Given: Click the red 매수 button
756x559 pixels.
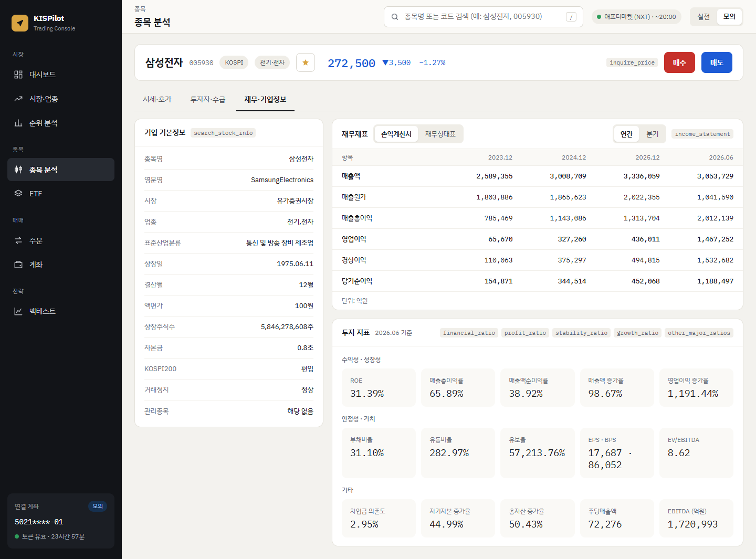Looking at the screenshot, I should click(x=679, y=62).
